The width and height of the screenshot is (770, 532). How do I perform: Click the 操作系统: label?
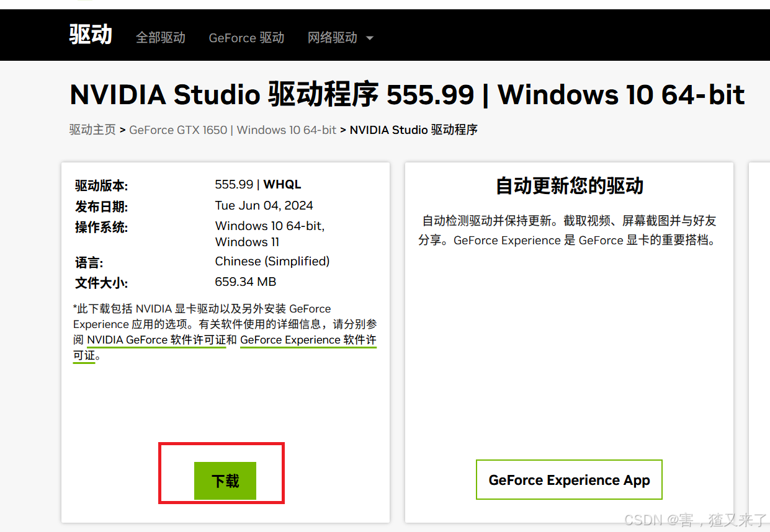pos(101,228)
